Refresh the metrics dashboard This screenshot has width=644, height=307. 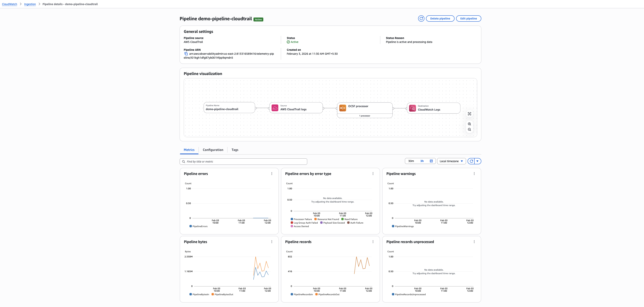(x=471, y=161)
